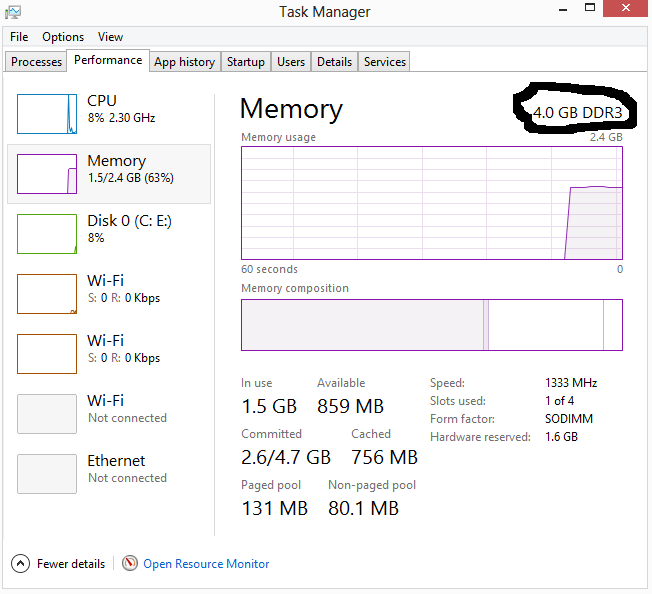The width and height of the screenshot is (652, 594).
Task: Click the Available 859 MB value
Action: [x=350, y=406]
